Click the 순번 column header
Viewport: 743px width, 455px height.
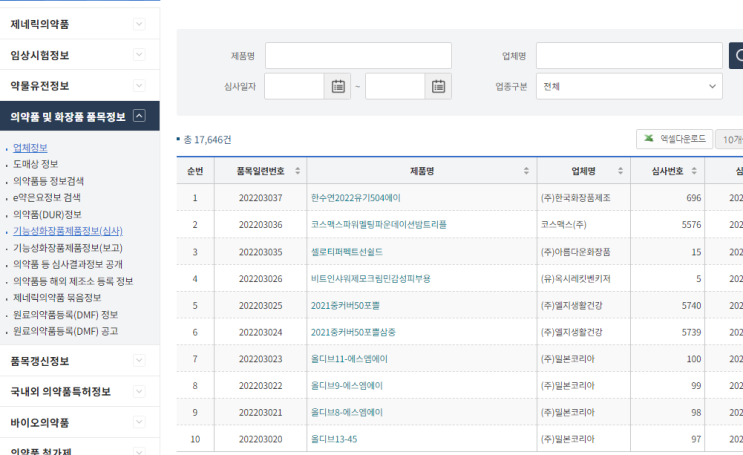point(195,171)
